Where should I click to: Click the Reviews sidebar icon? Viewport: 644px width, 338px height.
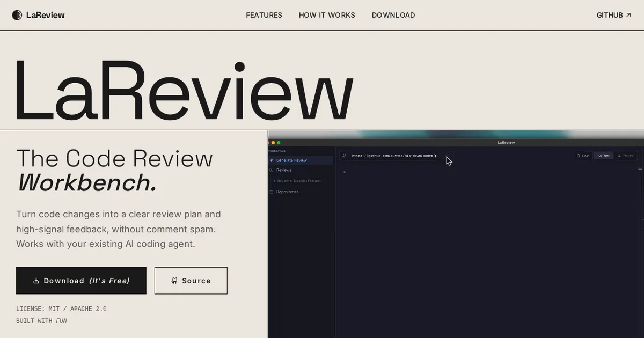coord(272,170)
